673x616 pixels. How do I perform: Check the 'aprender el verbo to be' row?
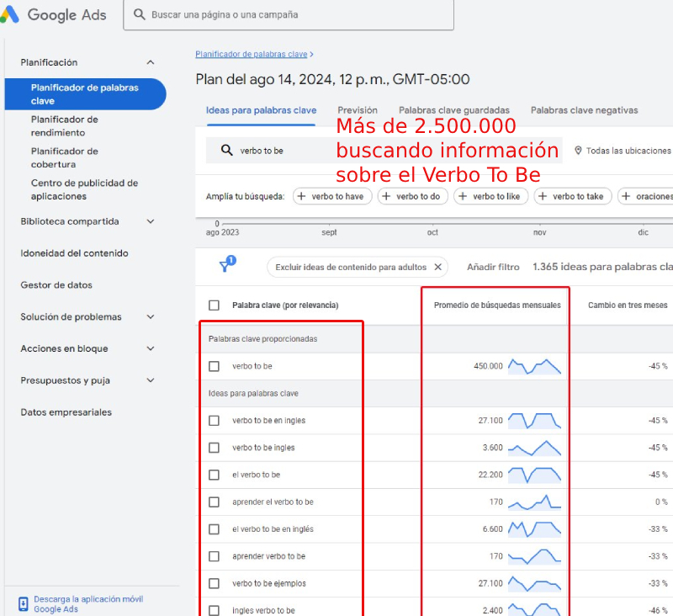coord(214,502)
